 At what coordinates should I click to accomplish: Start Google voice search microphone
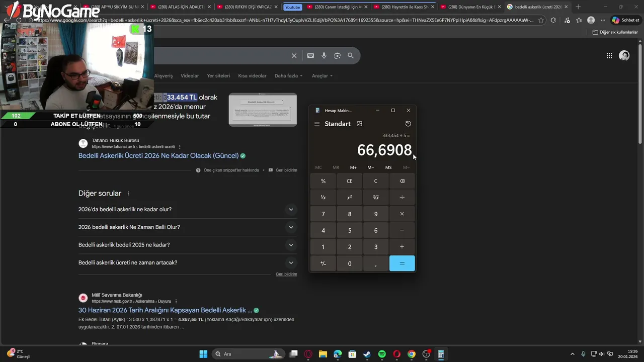point(324,55)
